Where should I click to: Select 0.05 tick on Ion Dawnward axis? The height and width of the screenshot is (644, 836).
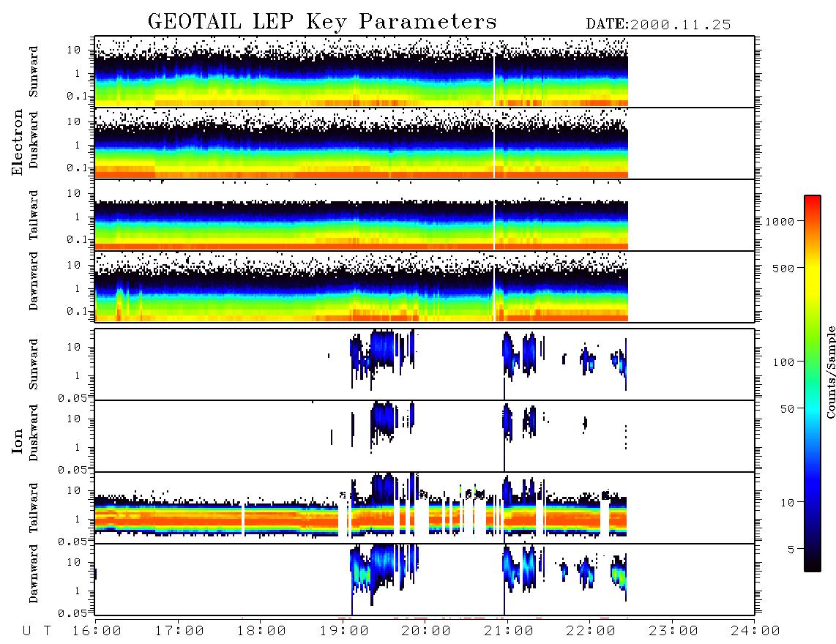pyautogui.click(x=72, y=613)
